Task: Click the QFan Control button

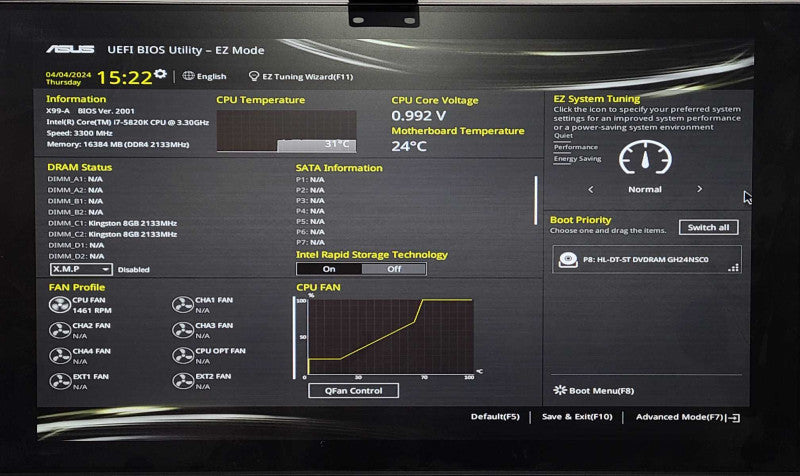Action: pos(354,390)
